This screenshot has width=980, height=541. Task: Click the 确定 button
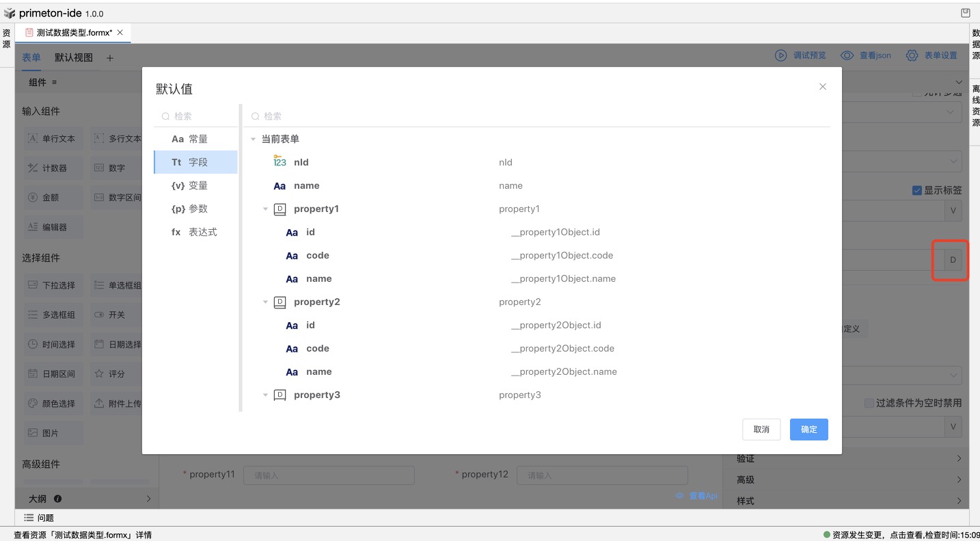click(808, 430)
